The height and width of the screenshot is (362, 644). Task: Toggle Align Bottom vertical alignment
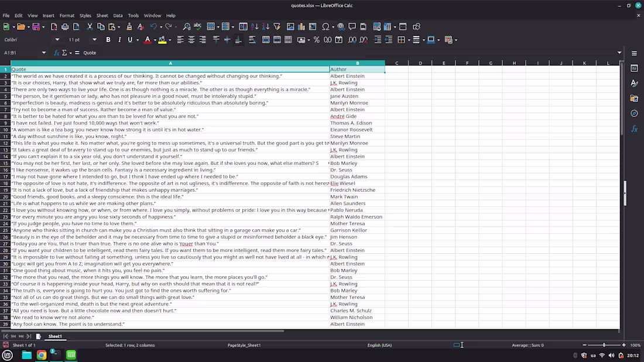[238, 40]
